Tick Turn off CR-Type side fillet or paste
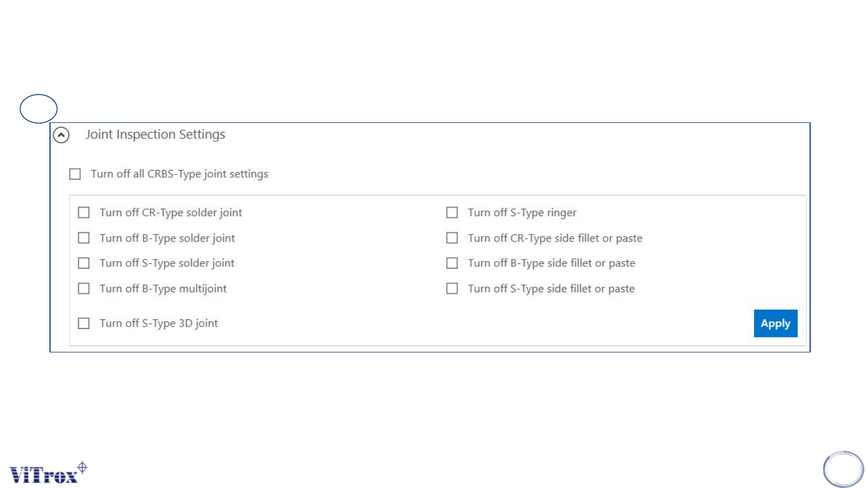 pyautogui.click(x=452, y=238)
